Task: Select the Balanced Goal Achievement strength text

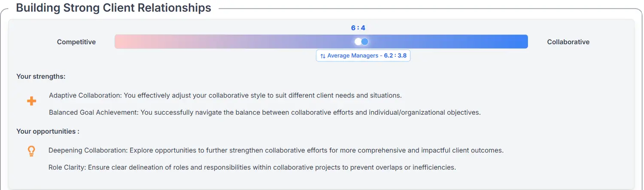Action: pos(264,113)
